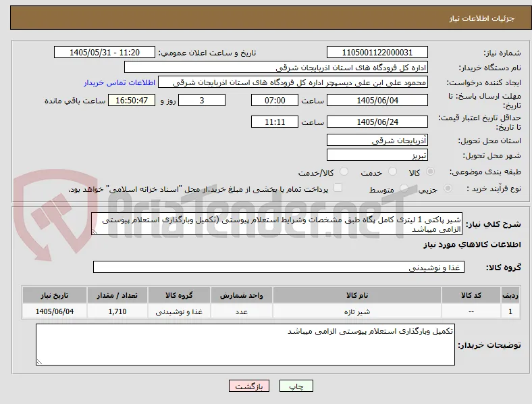Click the اطلاعات کالاهای مورد نیاز section heading
Screen dimensions: 532x404
[472, 245]
